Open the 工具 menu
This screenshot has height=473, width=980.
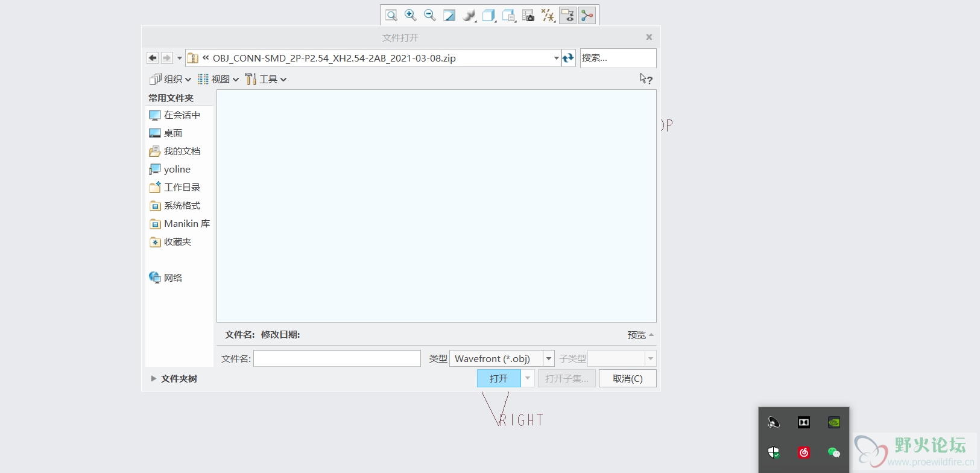[266, 79]
